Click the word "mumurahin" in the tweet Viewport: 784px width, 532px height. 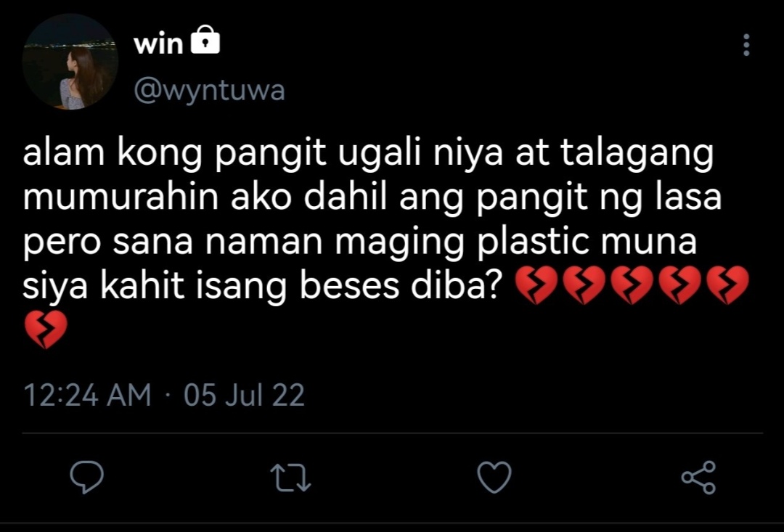(x=121, y=197)
